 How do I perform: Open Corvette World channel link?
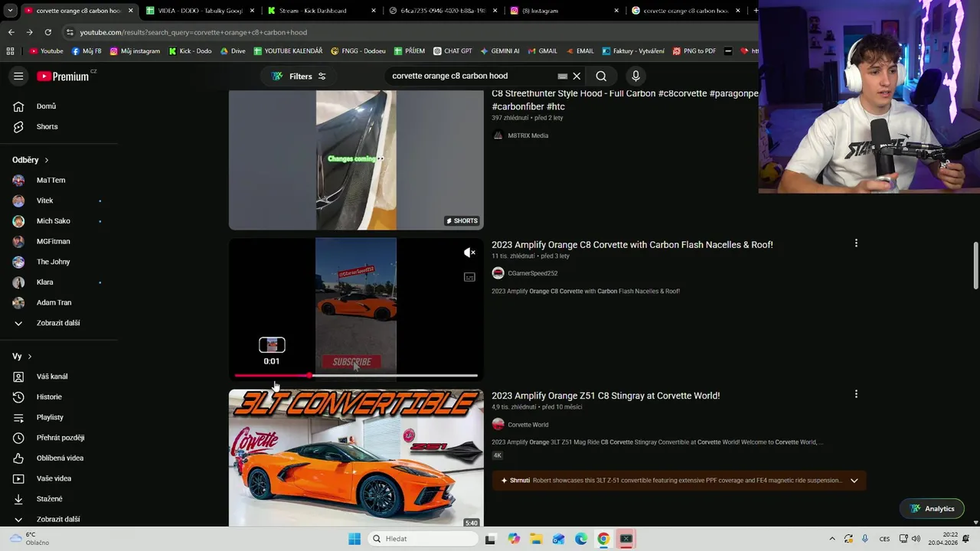[528, 425]
